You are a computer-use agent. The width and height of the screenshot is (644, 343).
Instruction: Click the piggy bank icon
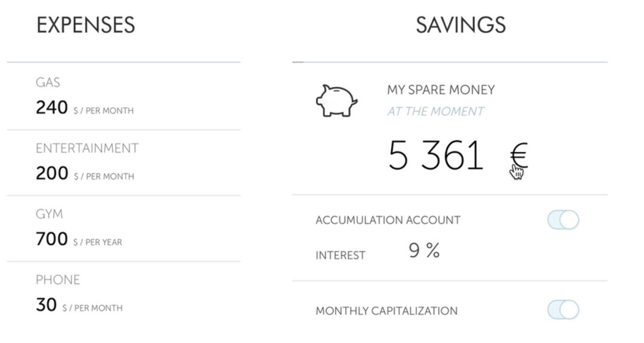pos(336,101)
